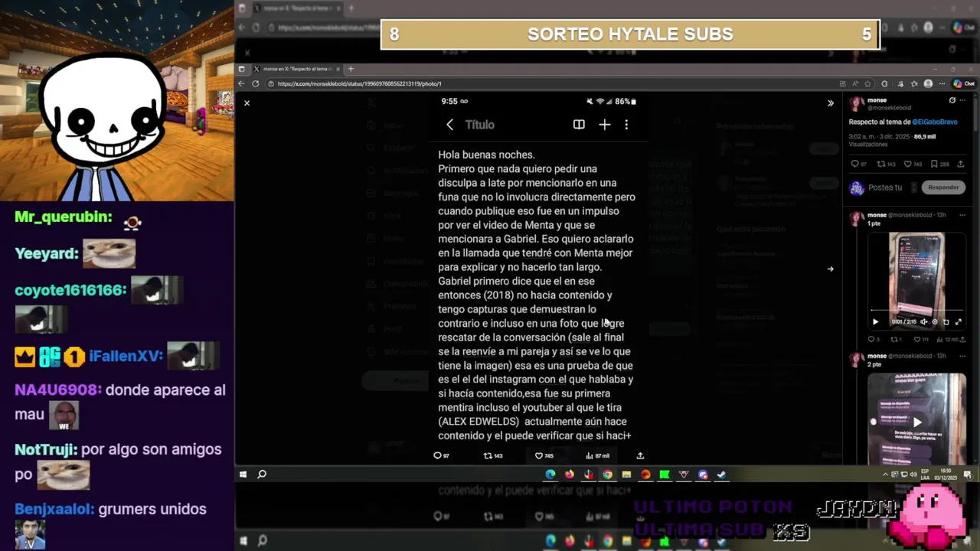Open Windows taskbar search
980x551 pixels.
[262, 474]
